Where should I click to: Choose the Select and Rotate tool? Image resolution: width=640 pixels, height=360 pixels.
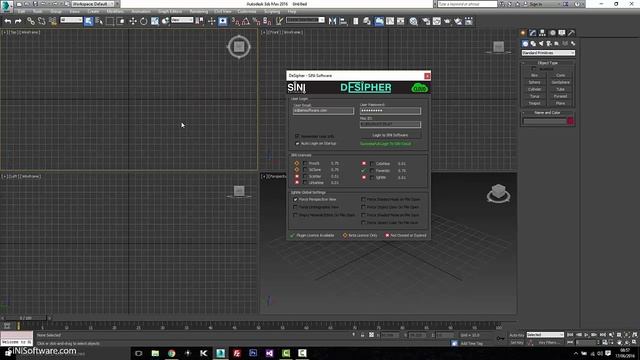pos(143,21)
